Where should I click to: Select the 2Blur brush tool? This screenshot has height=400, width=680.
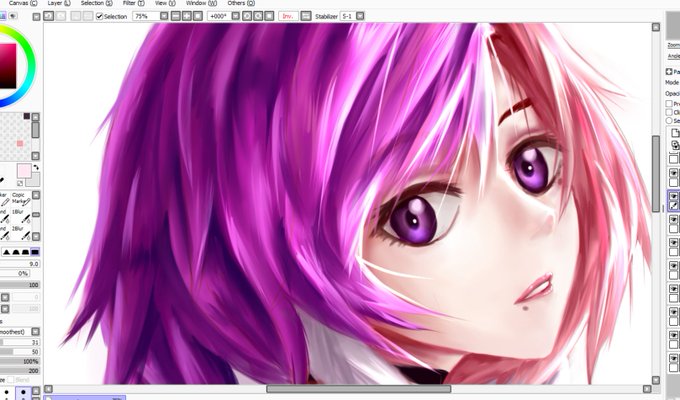pos(21,233)
